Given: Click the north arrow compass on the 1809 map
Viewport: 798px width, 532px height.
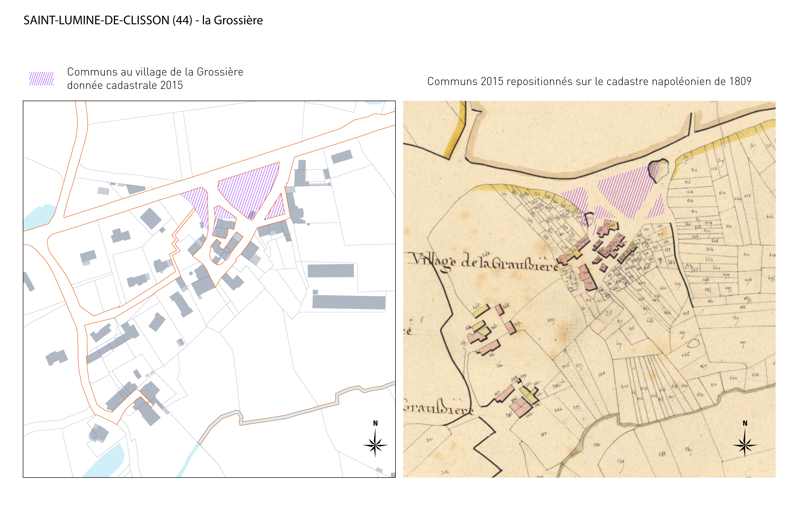Looking at the screenshot, I should tap(745, 439).
